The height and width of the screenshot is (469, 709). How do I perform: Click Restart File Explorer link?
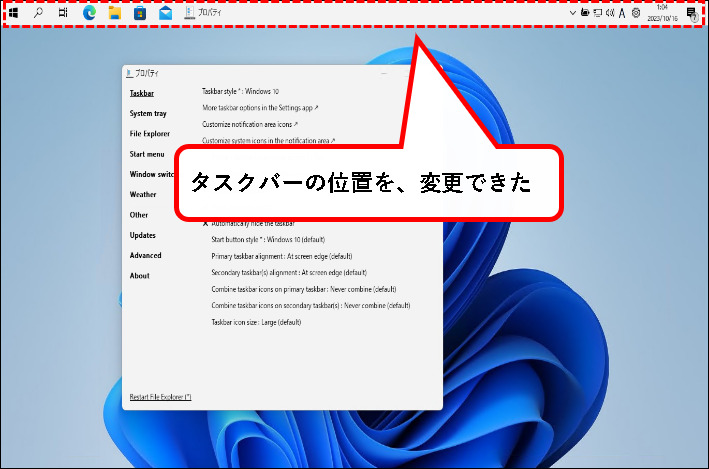(x=160, y=397)
